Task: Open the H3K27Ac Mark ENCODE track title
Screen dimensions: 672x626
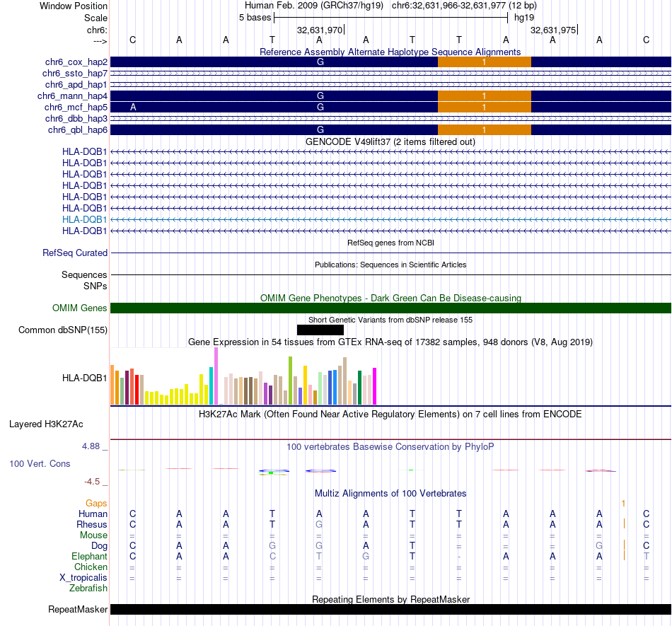Action: [x=390, y=415]
